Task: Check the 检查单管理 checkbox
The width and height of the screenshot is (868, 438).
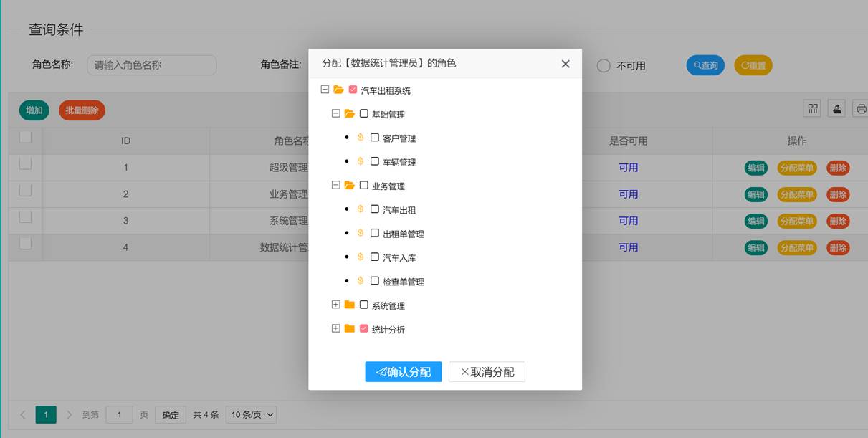Action: pyautogui.click(x=375, y=281)
